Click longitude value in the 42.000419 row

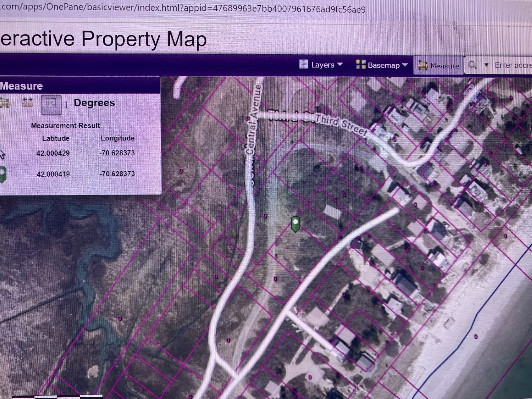[117, 174]
